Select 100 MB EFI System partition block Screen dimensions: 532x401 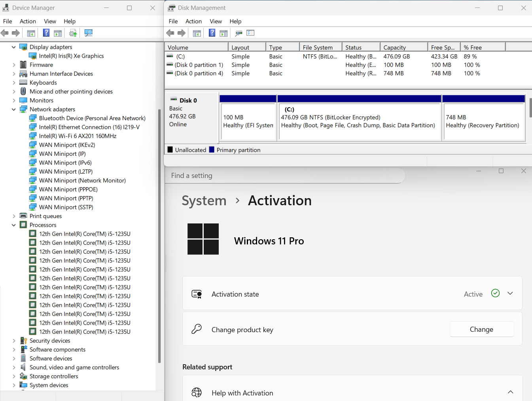click(248, 118)
